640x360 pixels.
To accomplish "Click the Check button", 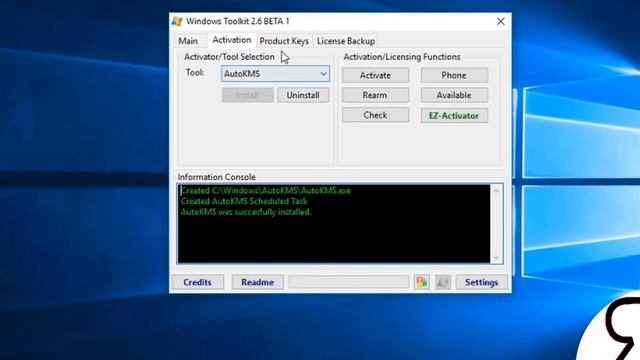I will click(375, 115).
